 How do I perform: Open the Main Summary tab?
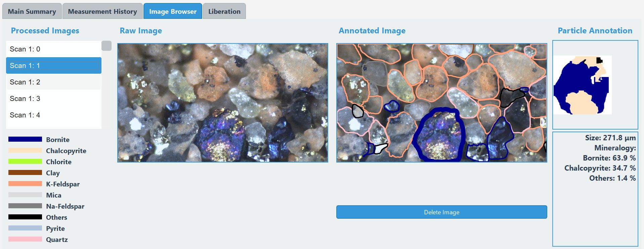[x=32, y=11]
